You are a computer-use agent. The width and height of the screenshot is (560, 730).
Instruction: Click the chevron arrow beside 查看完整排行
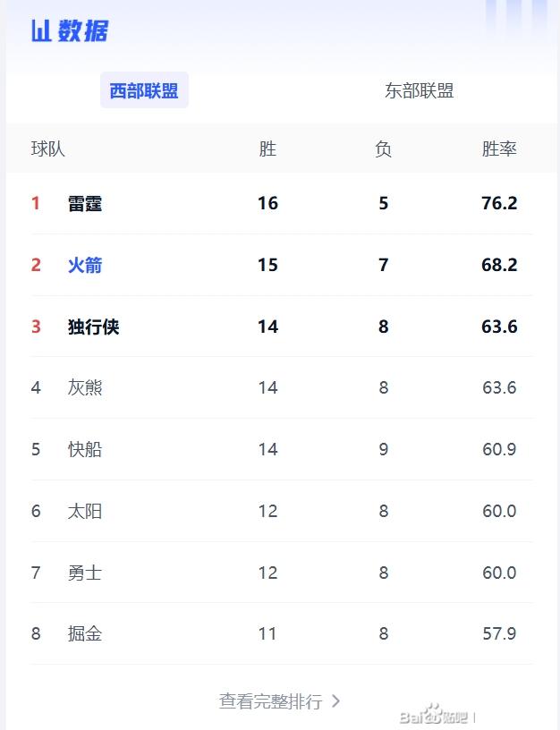336,700
